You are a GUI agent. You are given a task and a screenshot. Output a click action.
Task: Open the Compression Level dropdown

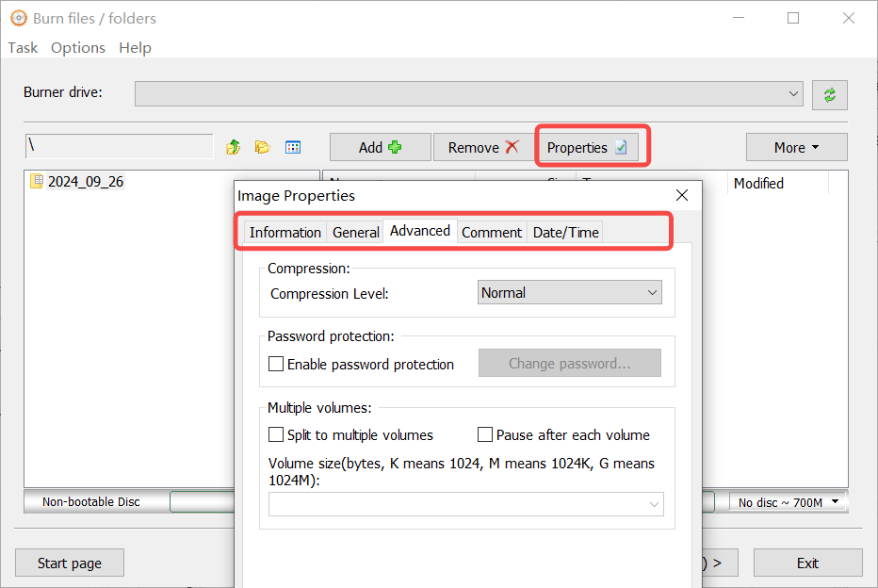tap(569, 292)
